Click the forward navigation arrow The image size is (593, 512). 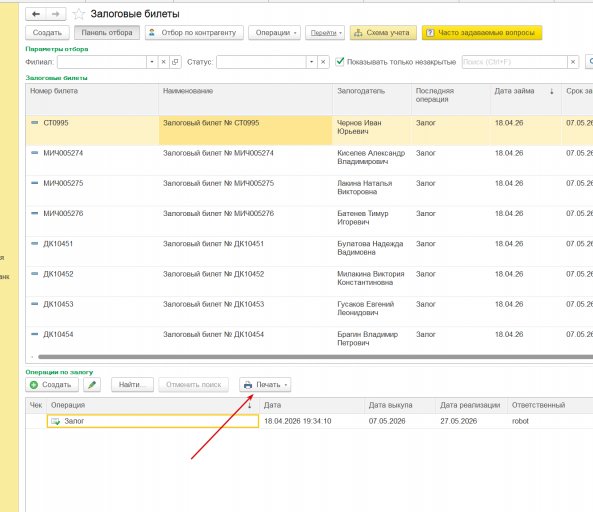[x=56, y=14]
